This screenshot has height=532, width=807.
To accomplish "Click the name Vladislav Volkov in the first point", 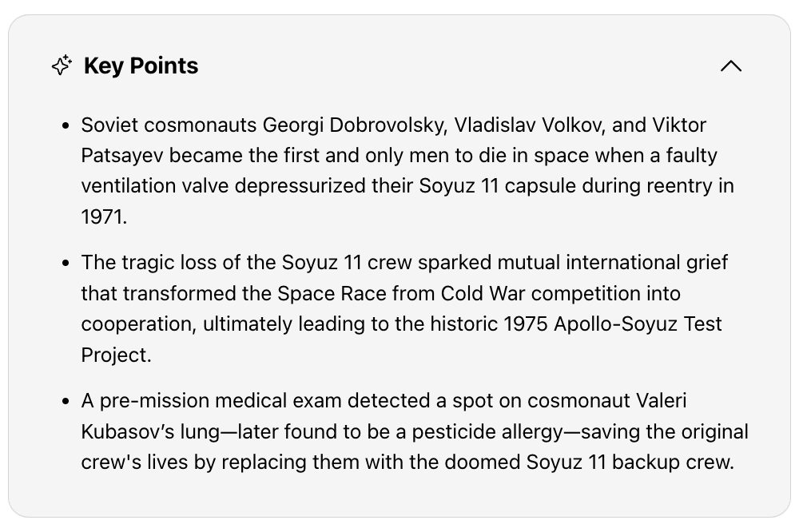I will pyautogui.click(x=530, y=125).
